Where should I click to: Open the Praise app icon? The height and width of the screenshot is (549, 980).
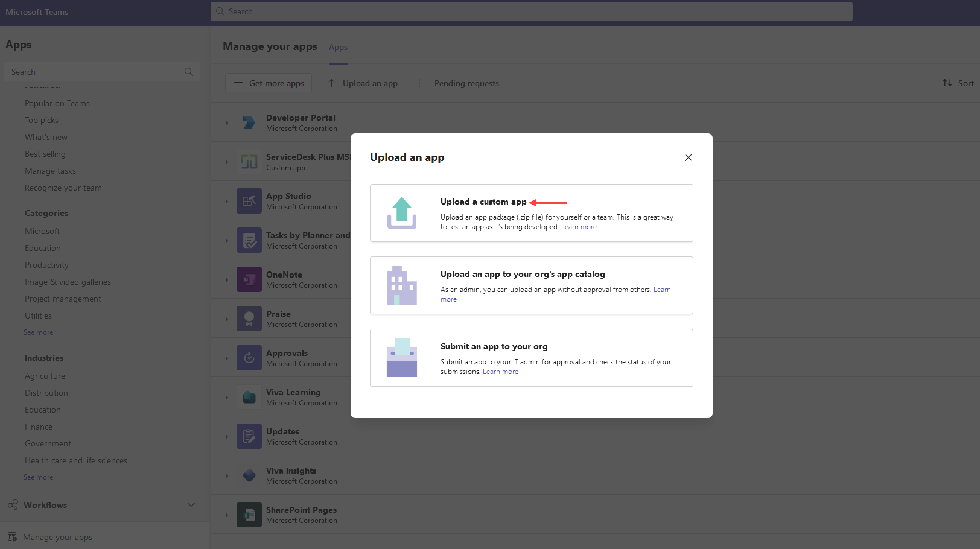(x=249, y=318)
